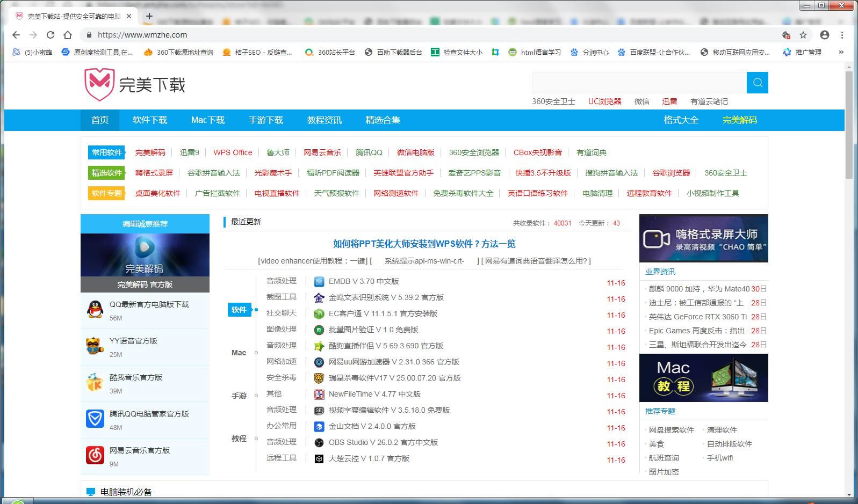
Task: Click the OBS Studio icon
Action: coord(319,443)
